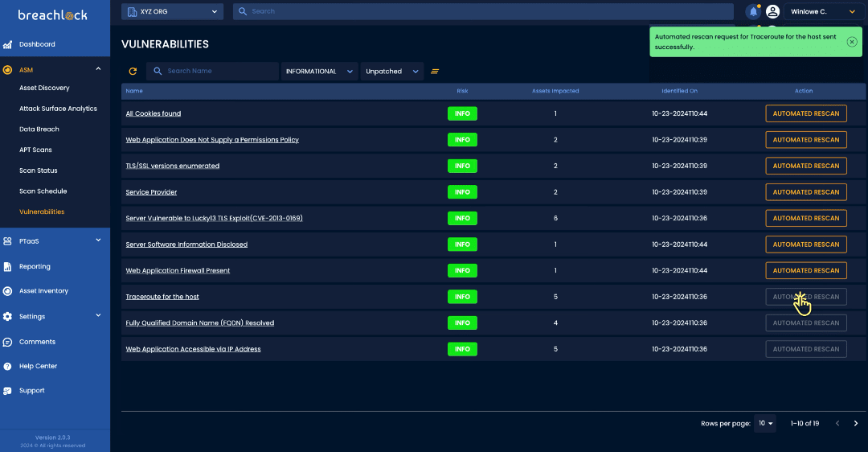Click the Risk column header
Image resolution: width=868 pixels, height=452 pixels.
click(462, 91)
